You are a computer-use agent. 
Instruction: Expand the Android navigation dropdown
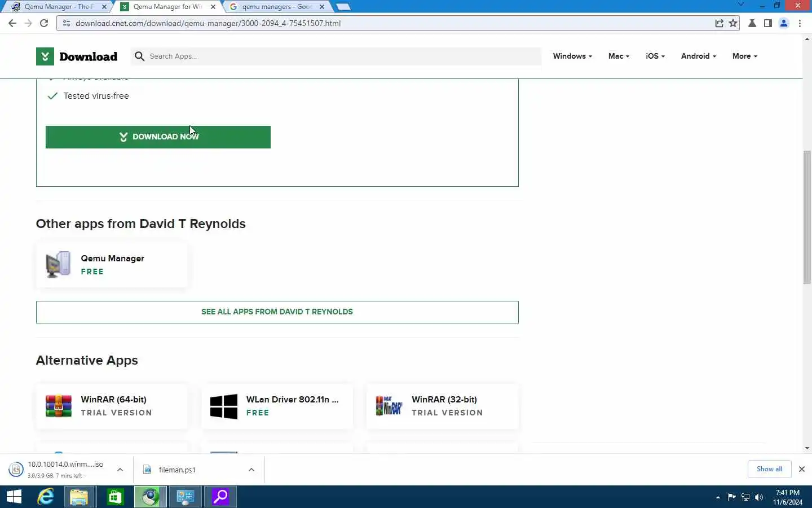click(698, 56)
